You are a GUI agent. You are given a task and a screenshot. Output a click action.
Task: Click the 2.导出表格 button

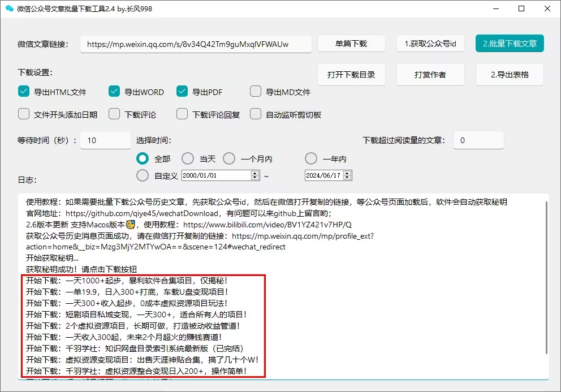[x=510, y=75]
